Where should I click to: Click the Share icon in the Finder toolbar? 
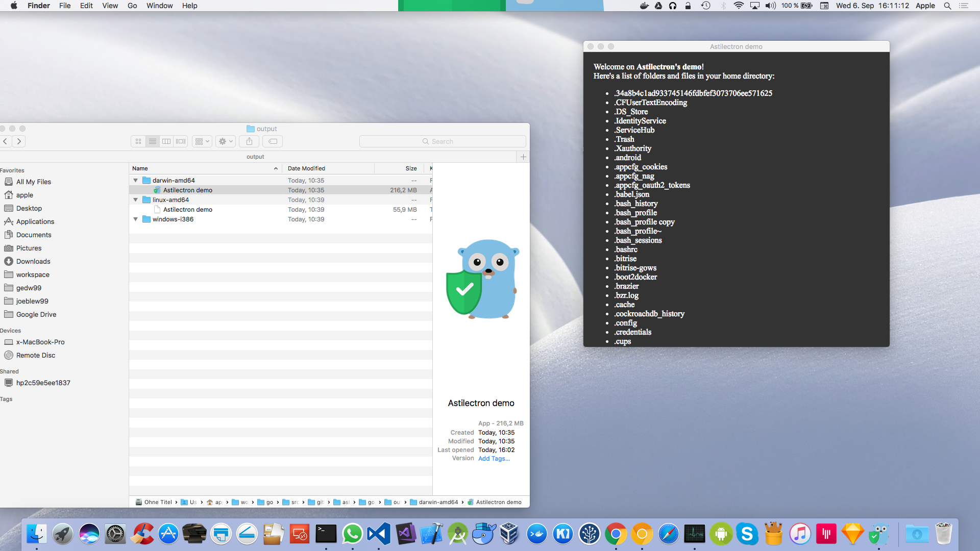pyautogui.click(x=249, y=141)
